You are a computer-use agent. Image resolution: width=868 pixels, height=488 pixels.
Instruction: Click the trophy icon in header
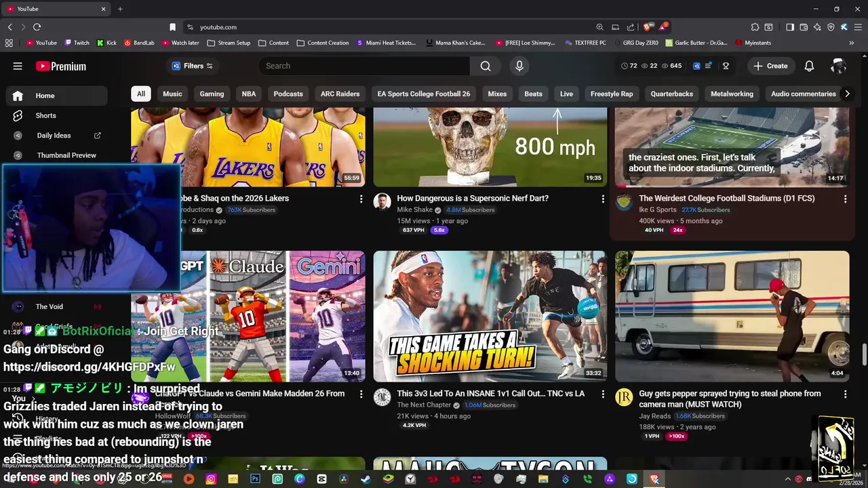pos(726,66)
